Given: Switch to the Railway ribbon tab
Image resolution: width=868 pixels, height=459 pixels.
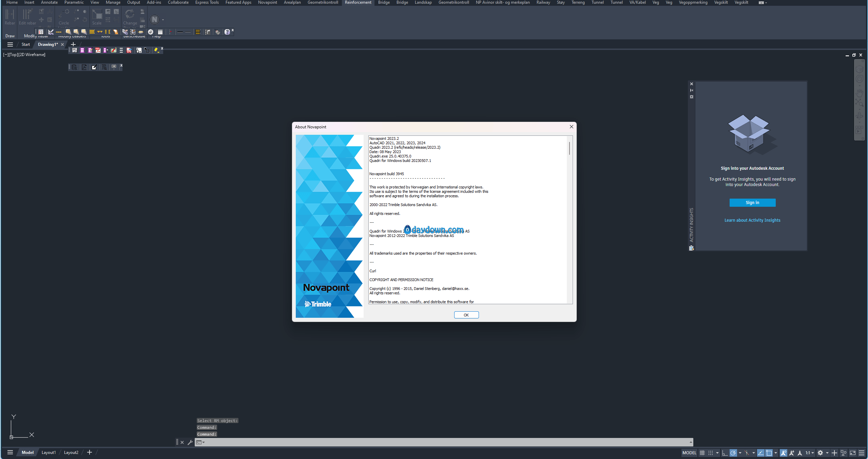Looking at the screenshot, I should click(x=543, y=2).
